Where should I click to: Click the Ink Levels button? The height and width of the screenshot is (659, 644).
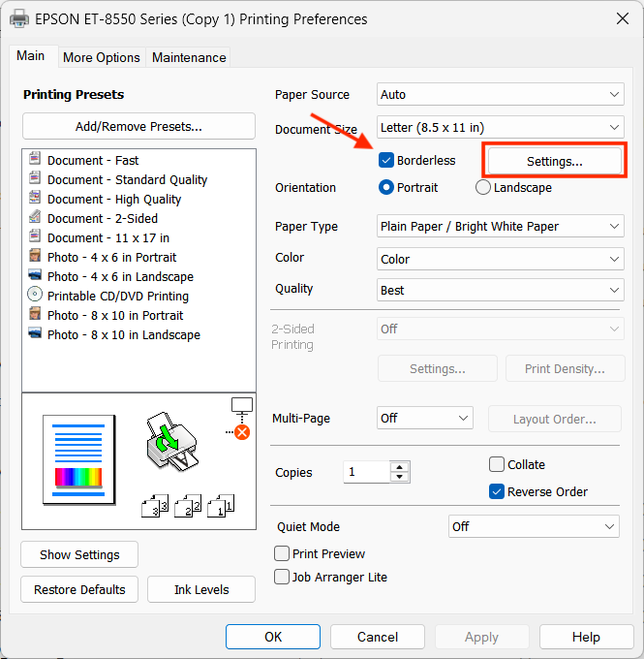(x=201, y=589)
